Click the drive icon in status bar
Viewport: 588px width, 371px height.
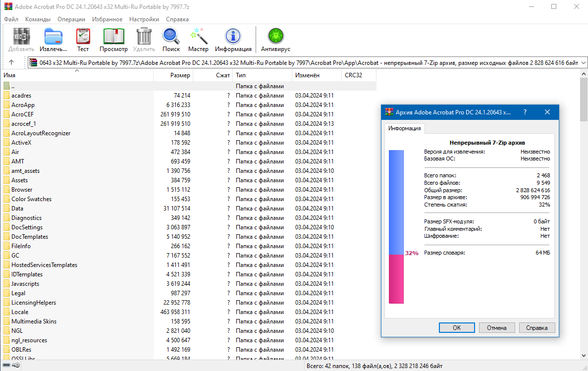click(x=7, y=366)
